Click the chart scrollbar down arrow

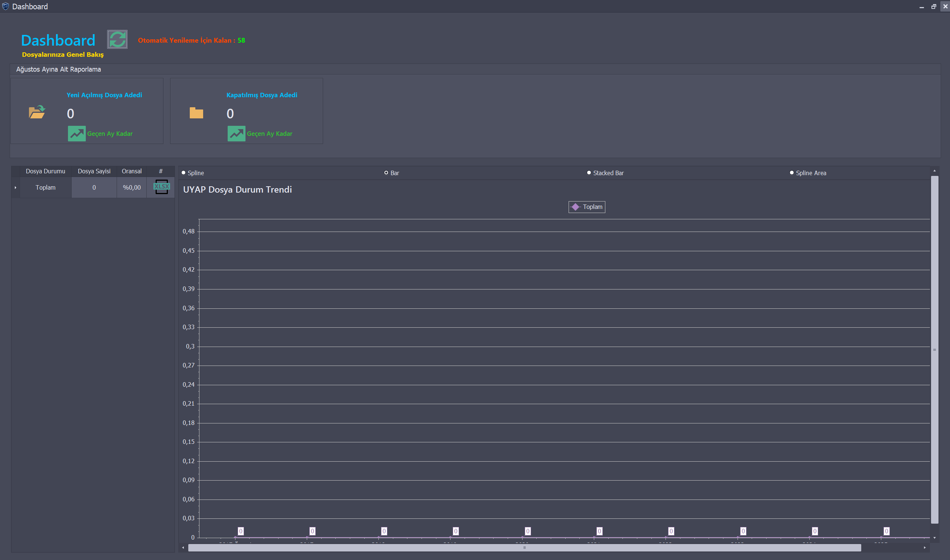[x=934, y=538]
